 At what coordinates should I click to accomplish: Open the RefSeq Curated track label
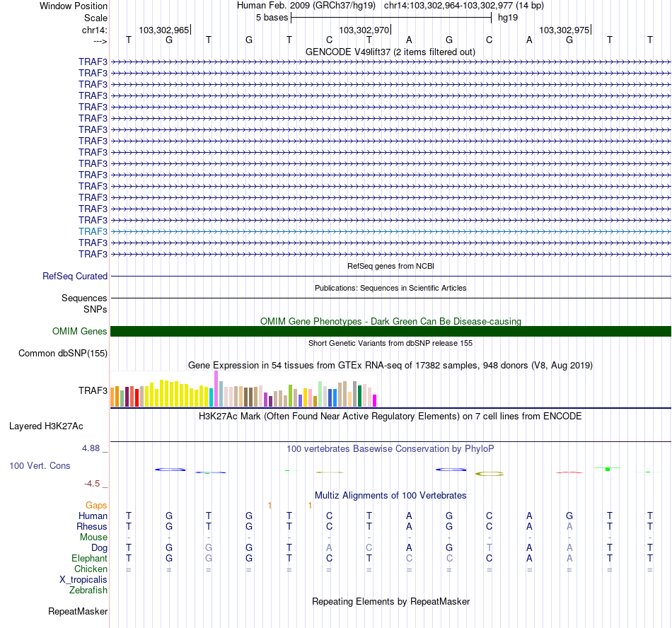[74, 277]
